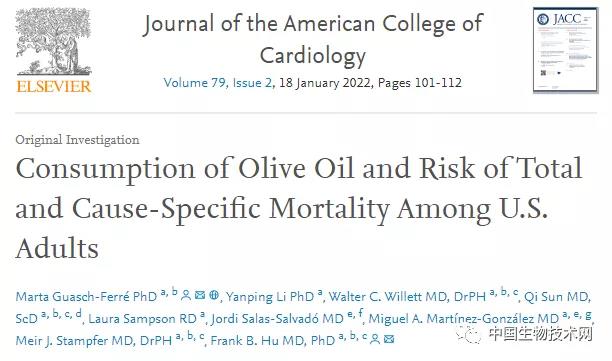
Task: Open the person icon after Marta Guasch-Ferré
Action: tap(186, 295)
